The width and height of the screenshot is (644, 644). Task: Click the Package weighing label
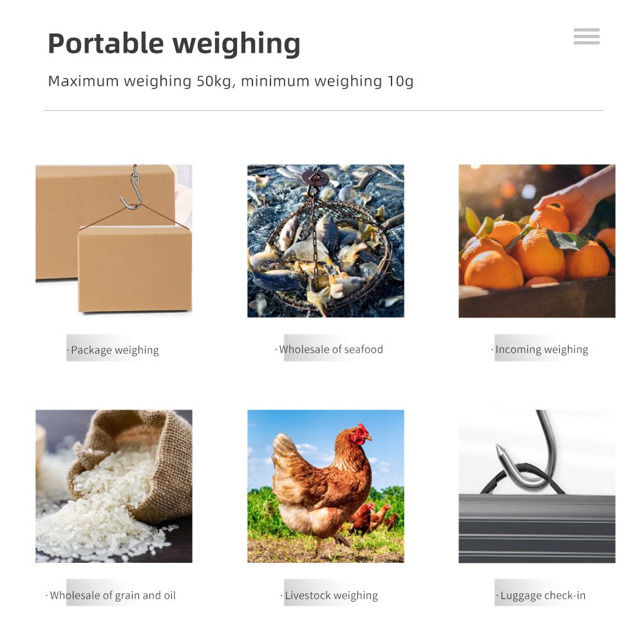click(113, 350)
